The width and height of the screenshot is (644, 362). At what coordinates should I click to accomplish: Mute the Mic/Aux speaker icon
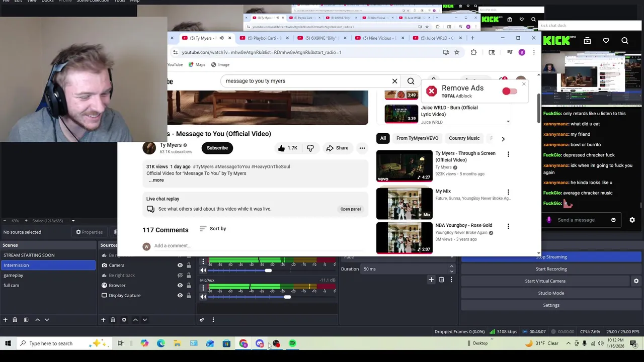click(x=203, y=297)
